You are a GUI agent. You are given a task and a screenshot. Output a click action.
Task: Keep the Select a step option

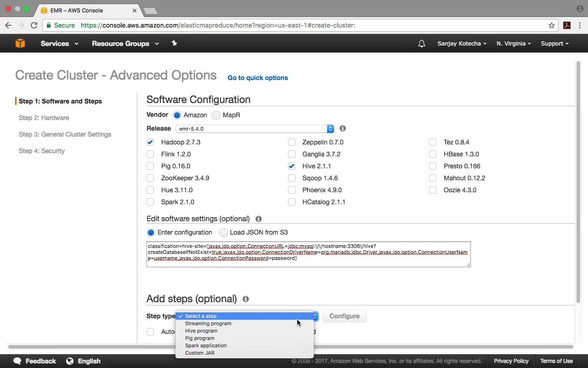[244, 316]
